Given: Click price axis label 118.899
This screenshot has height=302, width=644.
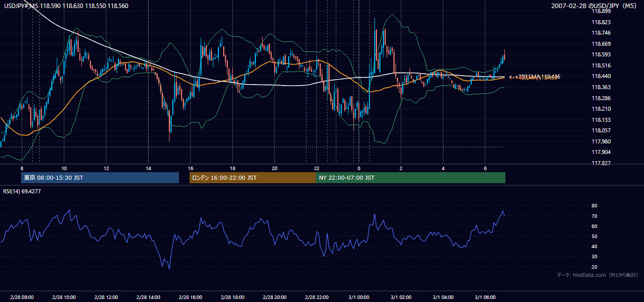Looking at the screenshot, I should click(x=600, y=11).
